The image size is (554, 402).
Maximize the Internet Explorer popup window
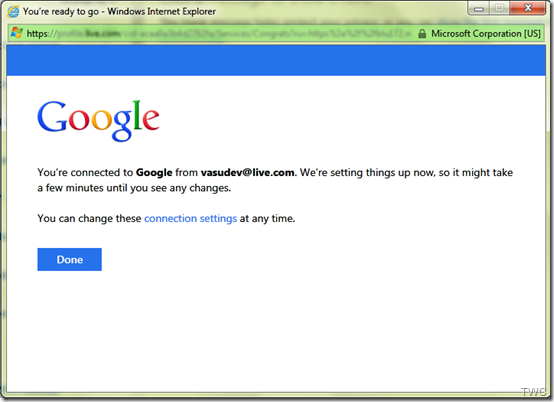click(x=500, y=8)
